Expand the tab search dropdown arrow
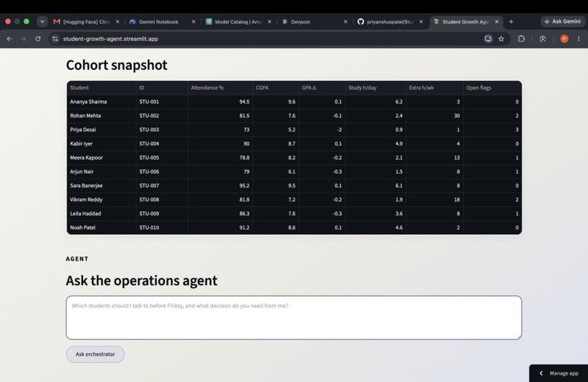 click(42, 22)
